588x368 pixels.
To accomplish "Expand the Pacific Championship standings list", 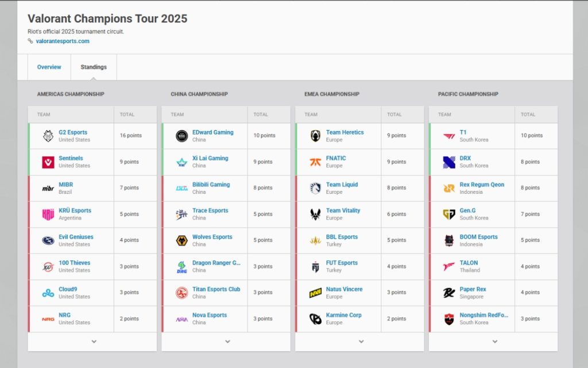I will [x=494, y=342].
